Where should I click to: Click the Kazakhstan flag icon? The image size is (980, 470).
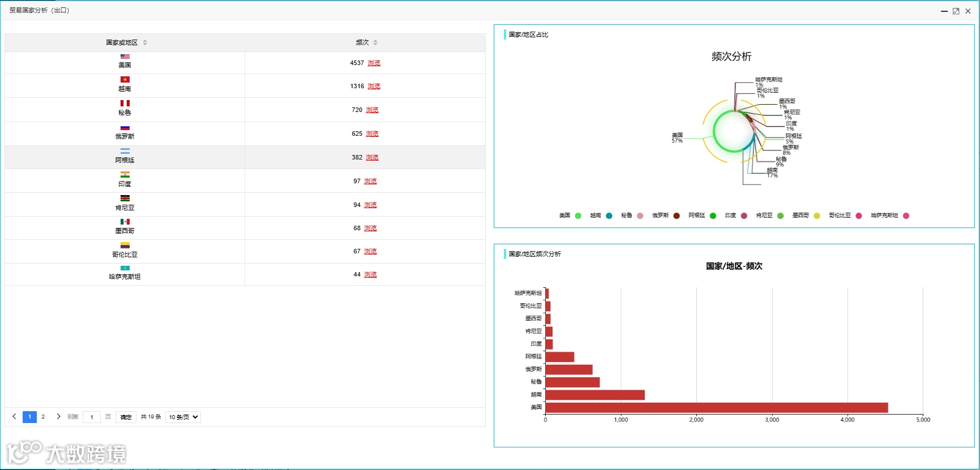(125, 268)
